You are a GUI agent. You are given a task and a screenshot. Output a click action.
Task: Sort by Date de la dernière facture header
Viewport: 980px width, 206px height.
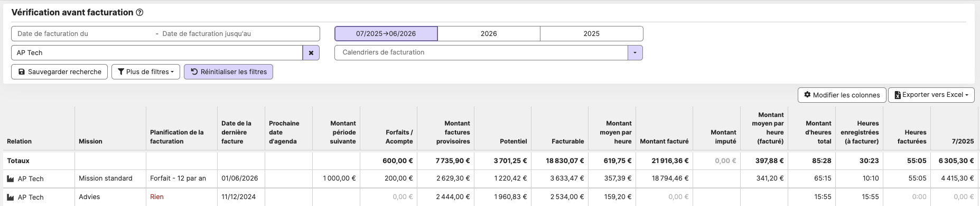pyautogui.click(x=236, y=132)
